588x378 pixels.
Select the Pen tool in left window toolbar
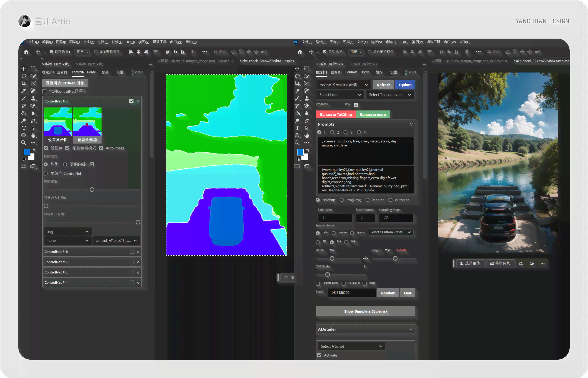(x=33, y=121)
